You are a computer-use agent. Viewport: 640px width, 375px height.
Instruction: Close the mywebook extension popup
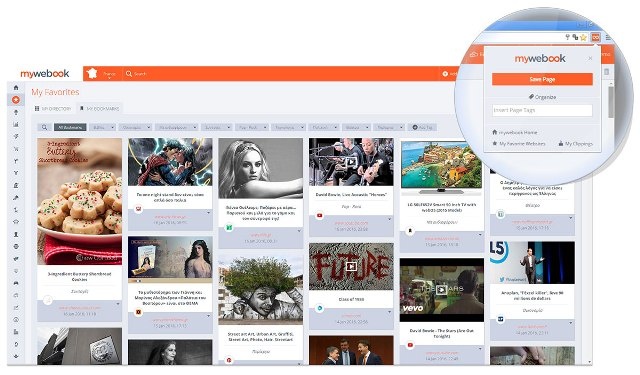[x=590, y=58]
